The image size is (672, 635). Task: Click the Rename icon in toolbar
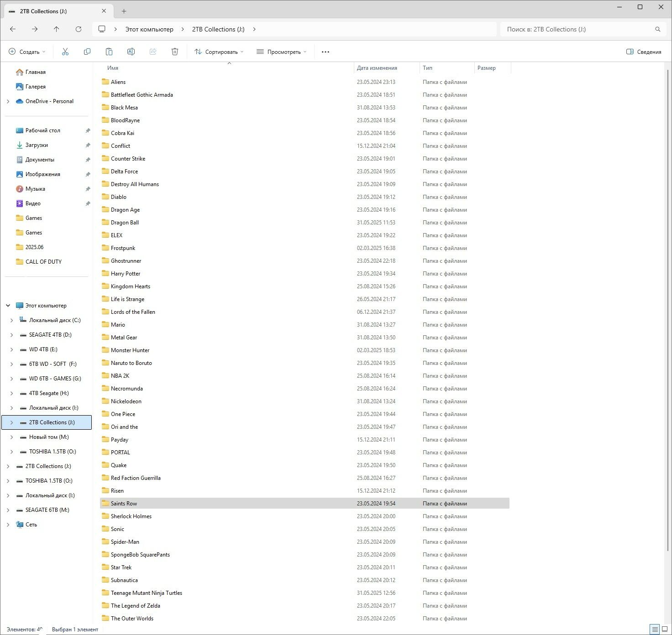pos(131,52)
